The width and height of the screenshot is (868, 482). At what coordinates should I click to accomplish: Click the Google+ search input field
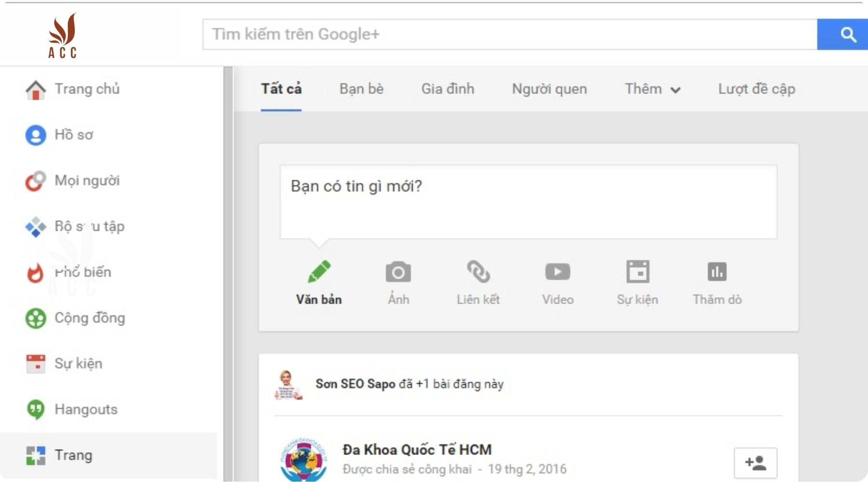[x=510, y=34]
